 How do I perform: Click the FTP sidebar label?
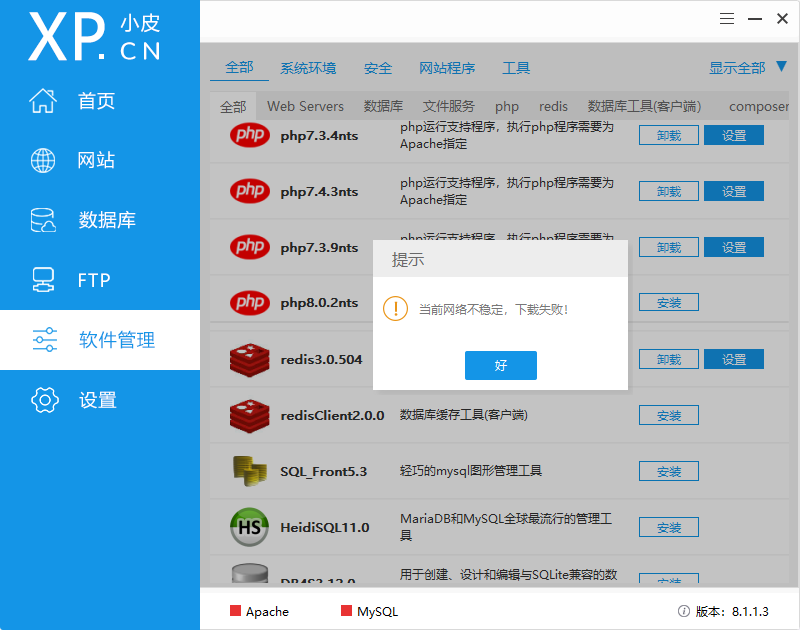(x=94, y=280)
